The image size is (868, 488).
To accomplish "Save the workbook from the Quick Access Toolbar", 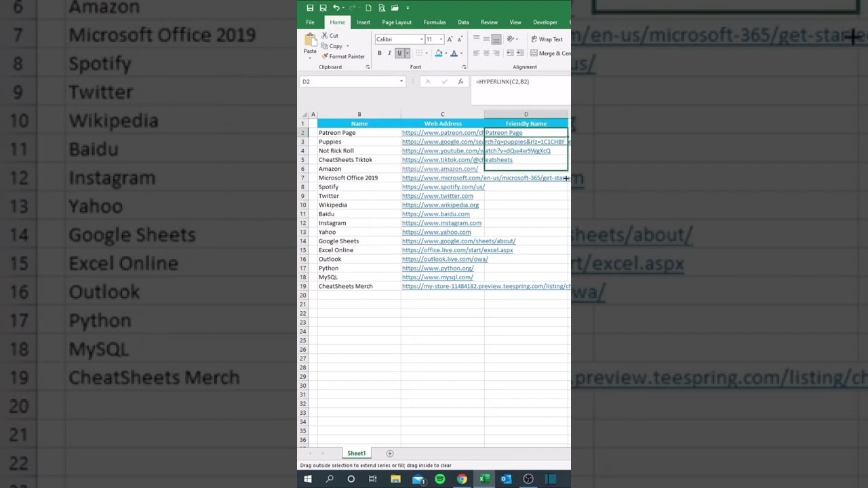I will click(x=310, y=8).
